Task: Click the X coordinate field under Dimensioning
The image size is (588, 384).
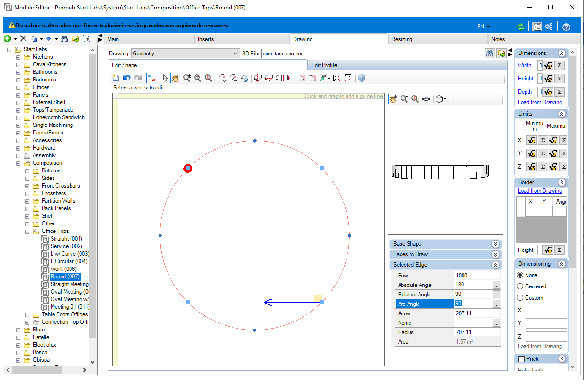Action: (546, 310)
